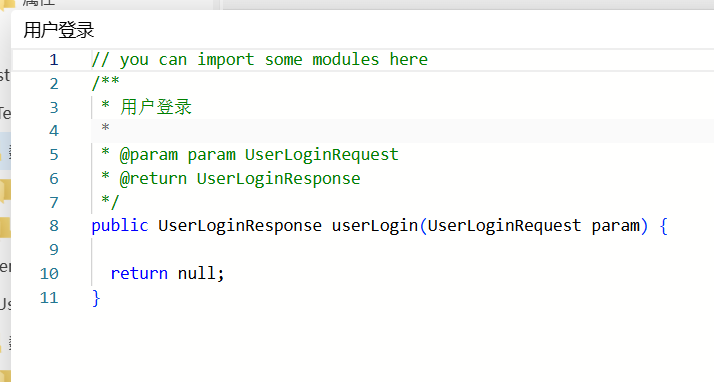The height and width of the screenshot is (382, 714).
Task: Click UserLoginResponse in the @return comment
Action: click(278, 178)
